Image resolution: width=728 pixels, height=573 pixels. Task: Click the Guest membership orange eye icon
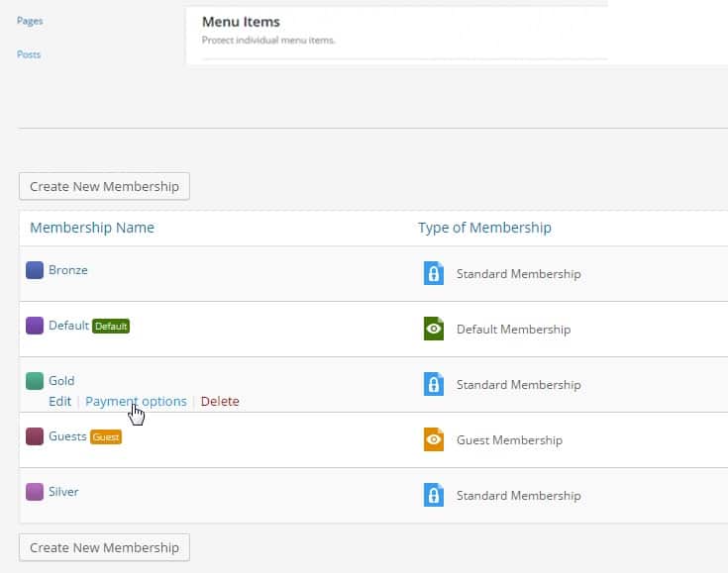click(433, 439)
